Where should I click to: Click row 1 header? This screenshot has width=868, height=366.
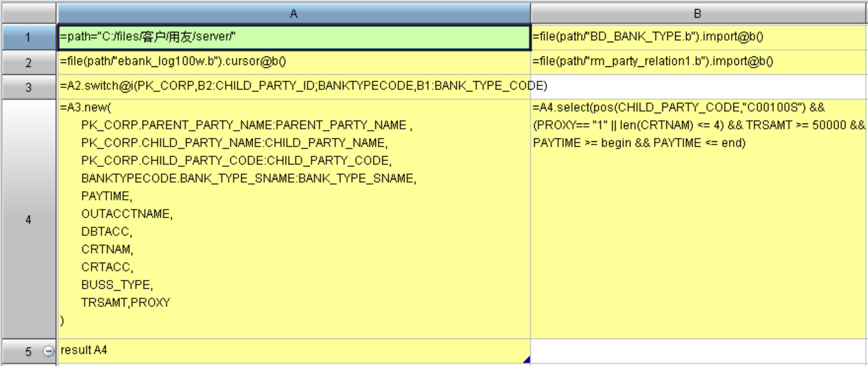pyautogui.click(x=28, y=37)
